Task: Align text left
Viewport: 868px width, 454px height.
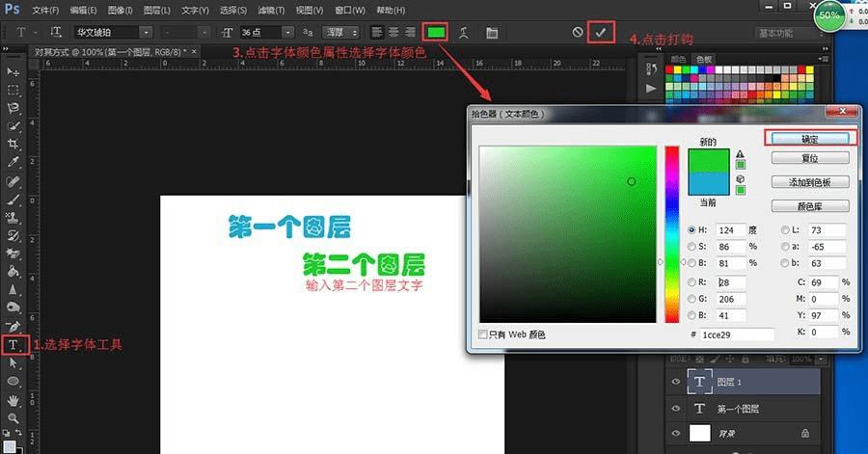Action: point(376,32)
